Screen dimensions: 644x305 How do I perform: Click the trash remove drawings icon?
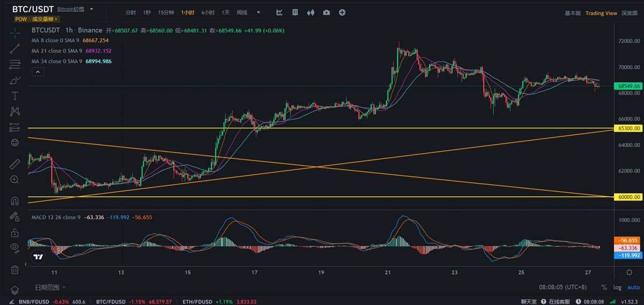14,269
